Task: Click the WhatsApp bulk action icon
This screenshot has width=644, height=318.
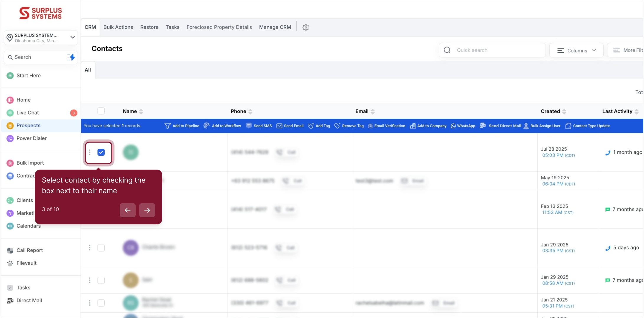Action: (x=453, y=126)
